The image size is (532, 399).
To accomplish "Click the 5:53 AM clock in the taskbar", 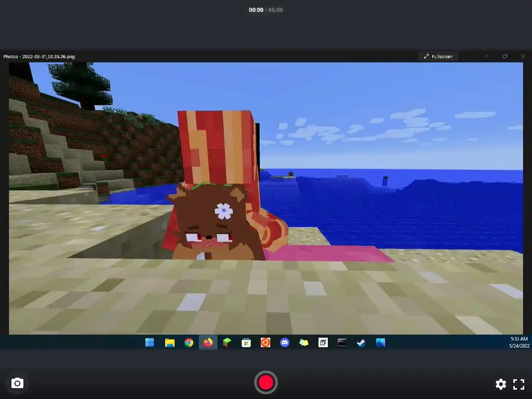I will tap(519, 339).
